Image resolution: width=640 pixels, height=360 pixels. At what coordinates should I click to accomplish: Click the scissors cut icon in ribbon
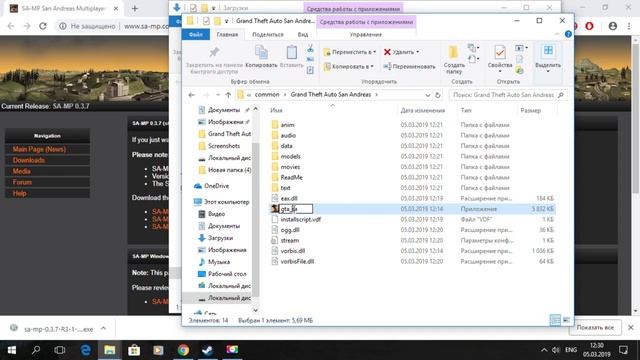310,49
